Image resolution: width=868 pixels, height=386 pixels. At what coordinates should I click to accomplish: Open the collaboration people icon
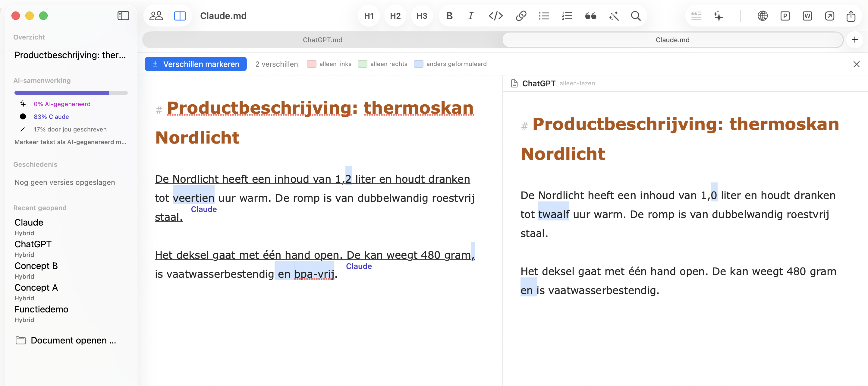click(156, 16)
